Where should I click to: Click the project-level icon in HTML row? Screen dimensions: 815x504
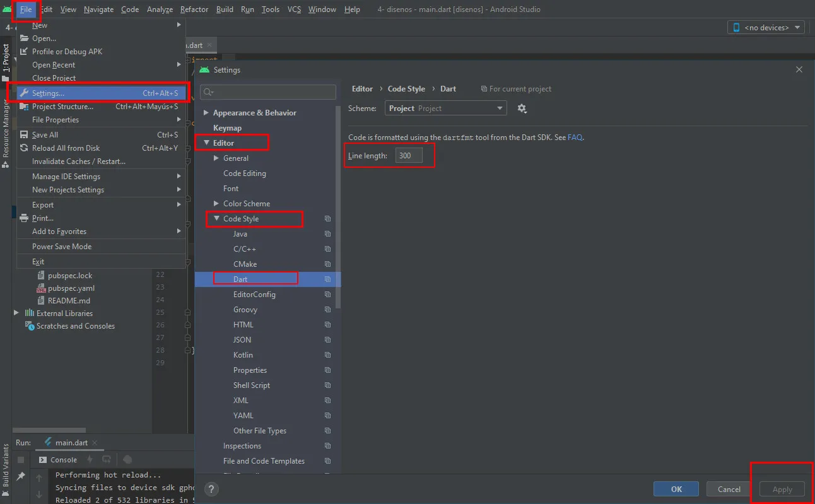(327, 325)
